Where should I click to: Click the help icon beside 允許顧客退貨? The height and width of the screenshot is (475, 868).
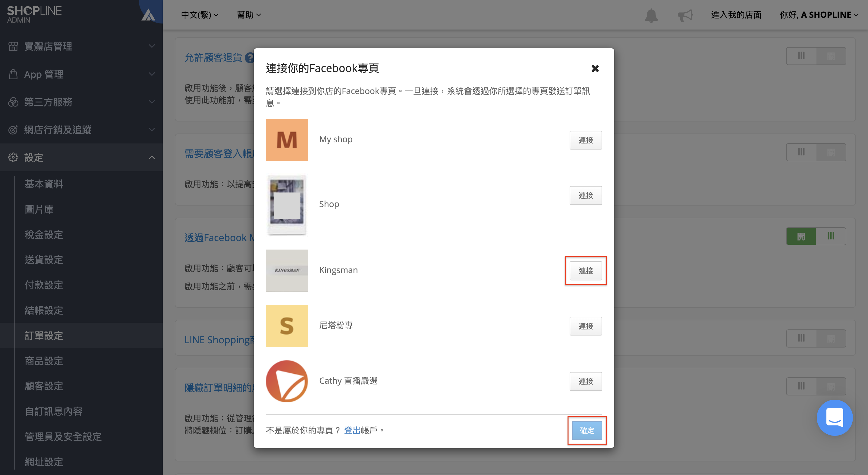tap(249, 58)
